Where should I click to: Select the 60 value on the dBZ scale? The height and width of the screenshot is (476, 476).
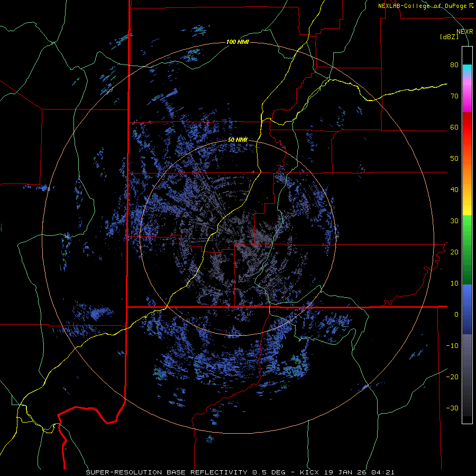coord(454,127)
